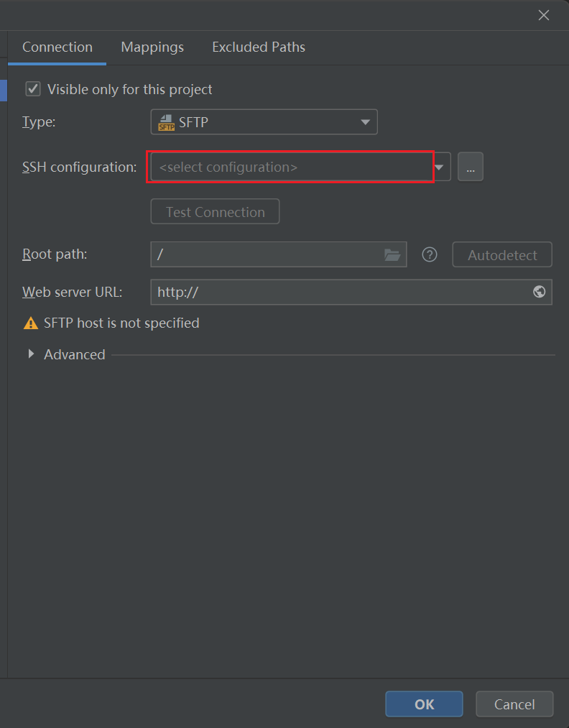Click the Test Connection button
The height and width of the screenshot is (728, 569).
pyautogui.click(x=215, y=212)
